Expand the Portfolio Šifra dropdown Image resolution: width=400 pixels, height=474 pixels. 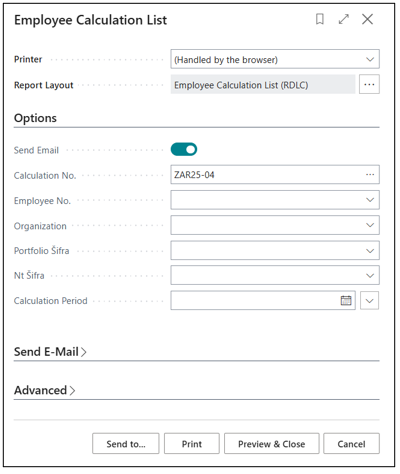tap(275, 251)
